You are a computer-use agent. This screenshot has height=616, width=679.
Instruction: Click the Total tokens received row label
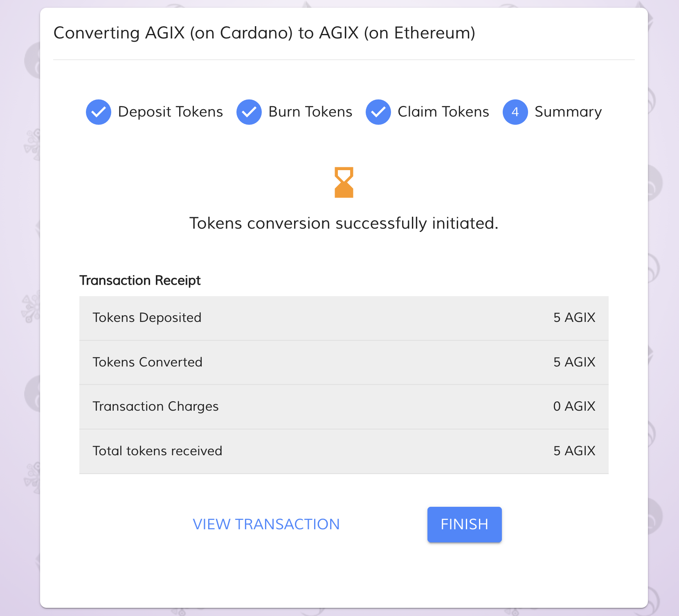[x=157, y=451]
